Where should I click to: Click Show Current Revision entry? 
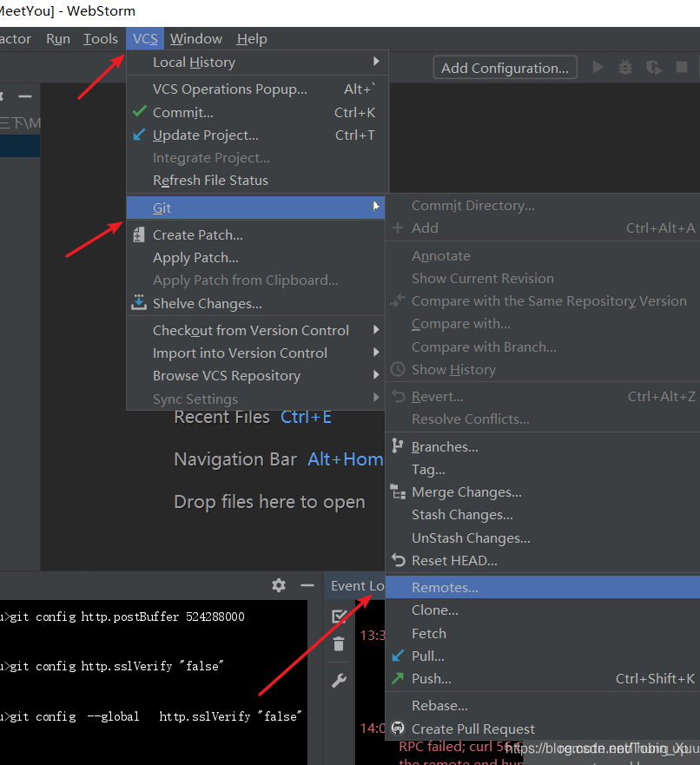(x=543, y=278)
